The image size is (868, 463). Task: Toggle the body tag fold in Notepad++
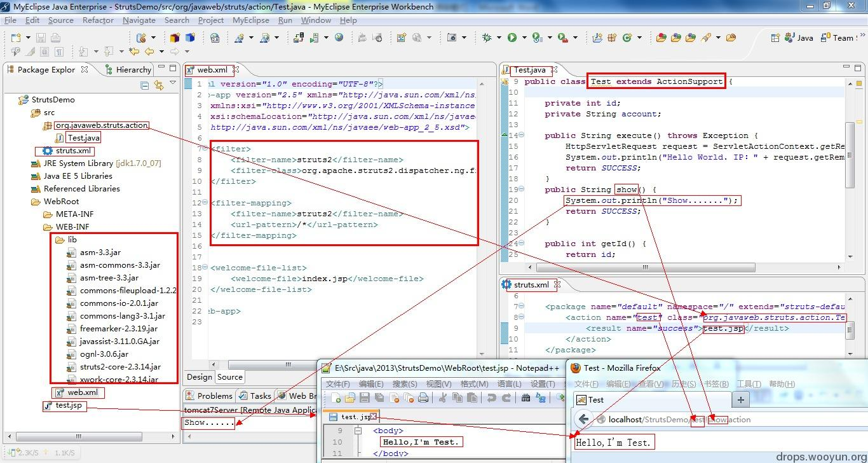tap(358, 431)
